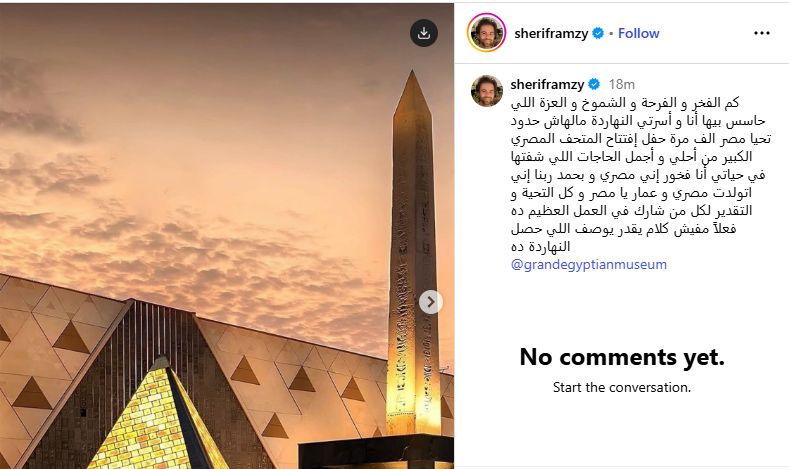Open the @grandegyptianmuseum mention

[x=588, y=265]
